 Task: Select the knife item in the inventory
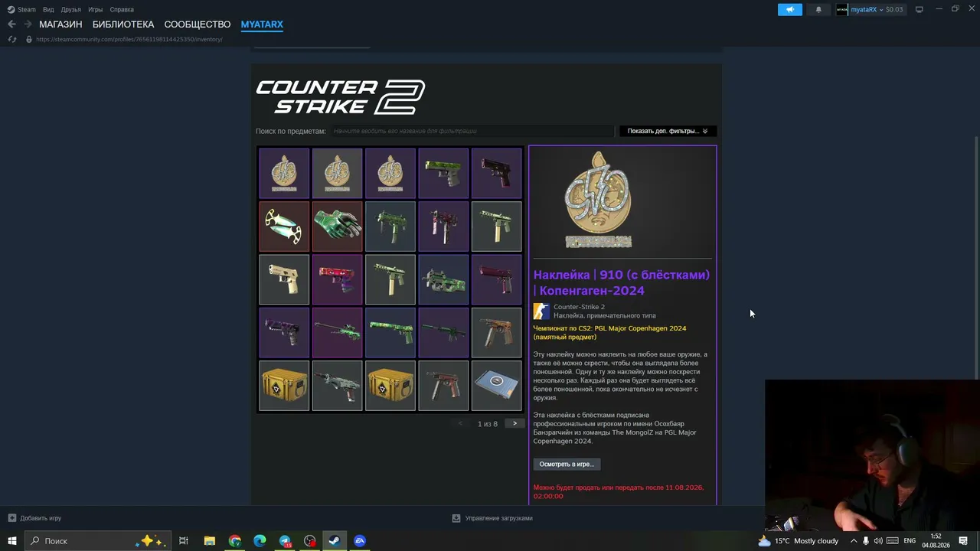(284, 227)
